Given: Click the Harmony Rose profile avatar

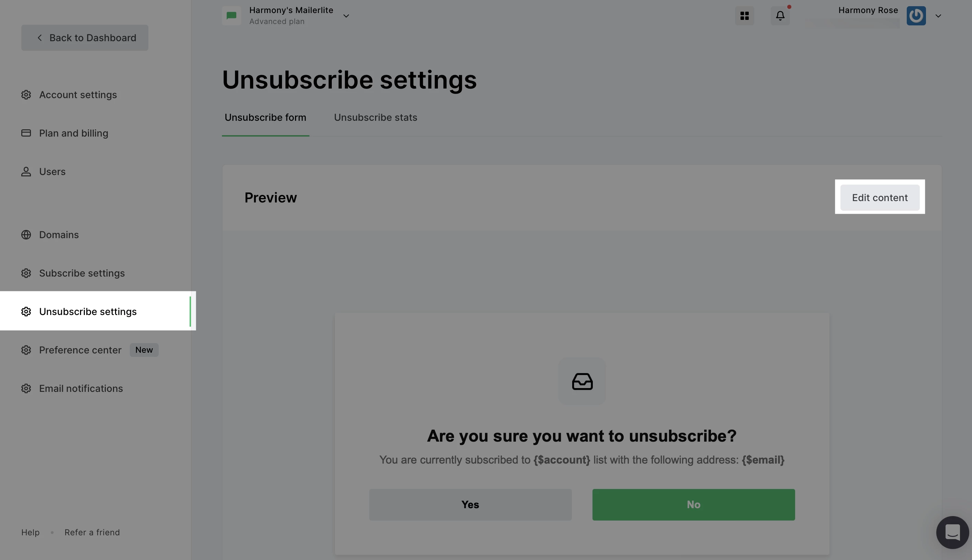Looking at the screenshot, I should click(916, 16).
